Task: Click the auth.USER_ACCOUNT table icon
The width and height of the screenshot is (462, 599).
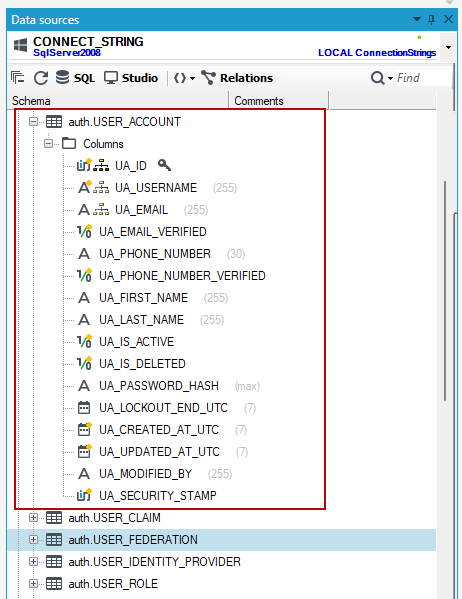Action: (x=54, y=122)
